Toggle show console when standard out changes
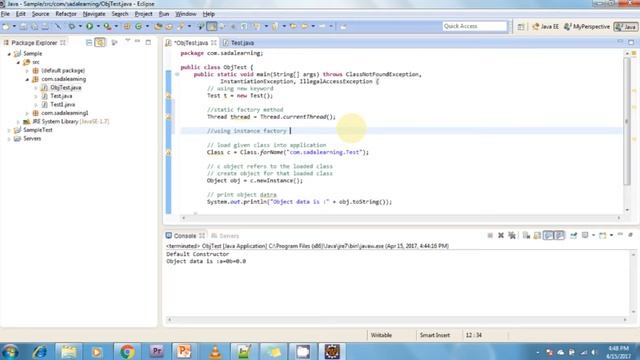Screen dimensions: 640x360 point(548,236)
